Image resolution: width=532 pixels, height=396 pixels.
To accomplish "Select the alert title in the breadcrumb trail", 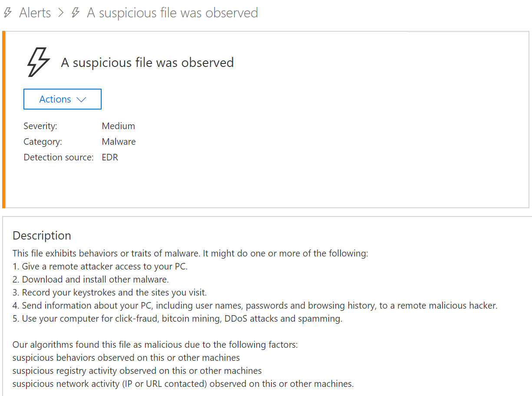I will pyautogui.click(x=172, y=13).
